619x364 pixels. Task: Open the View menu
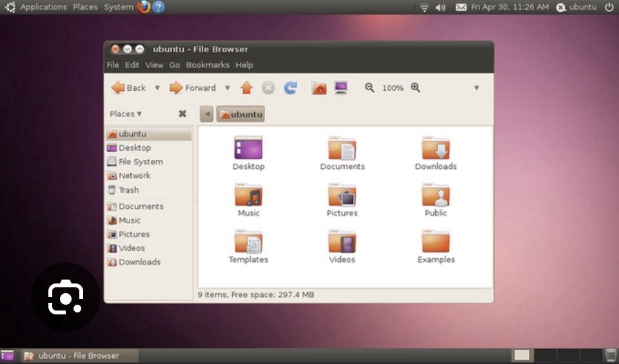tap(154, 65)
